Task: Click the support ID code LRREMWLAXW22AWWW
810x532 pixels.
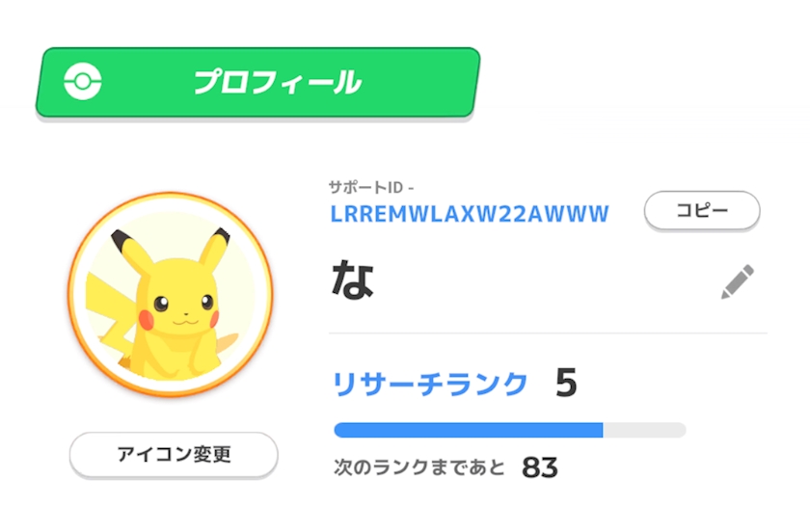Action: click(470, 214)
